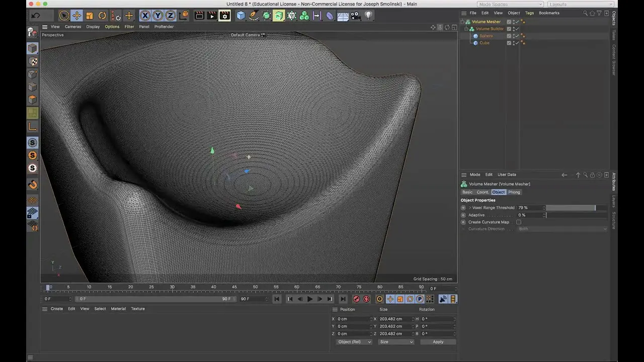The width and height of the screenshot is (644, 362).
Task: Switch to the Phong tab
Action: [x=514, y=192]
